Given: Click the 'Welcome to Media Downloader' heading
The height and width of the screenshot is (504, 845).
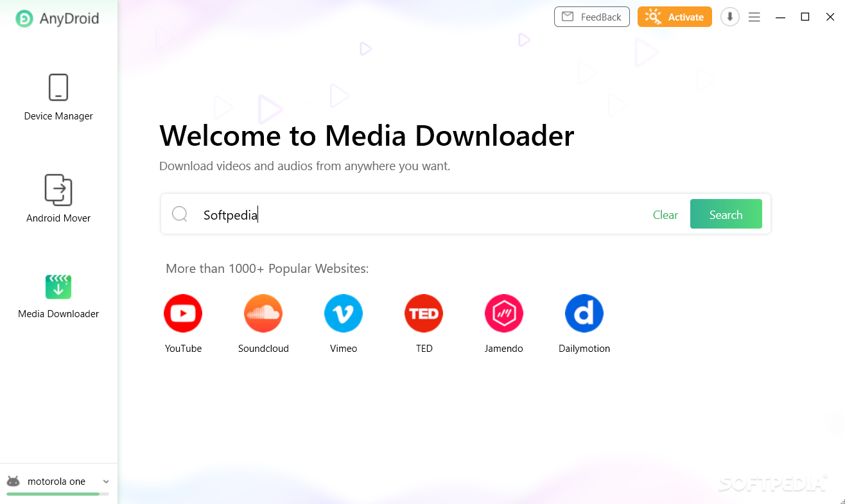Looking at the screenshot, I should point(367,136).
